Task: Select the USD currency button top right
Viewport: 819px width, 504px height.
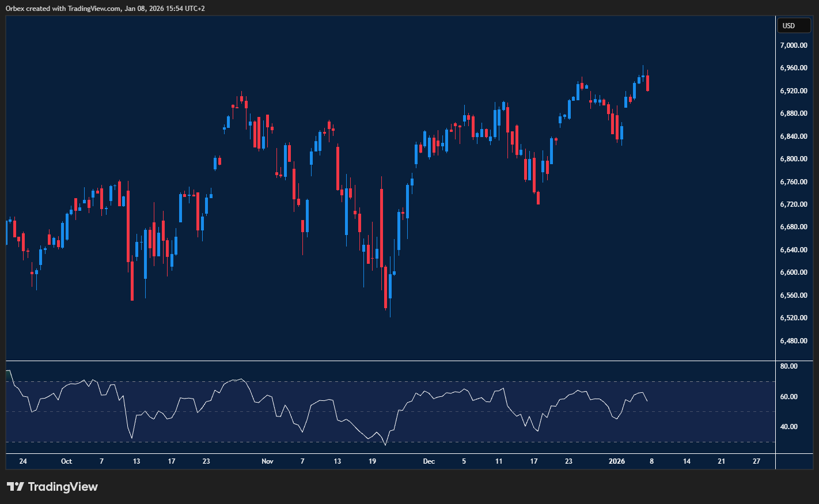Action: point(794,25)
